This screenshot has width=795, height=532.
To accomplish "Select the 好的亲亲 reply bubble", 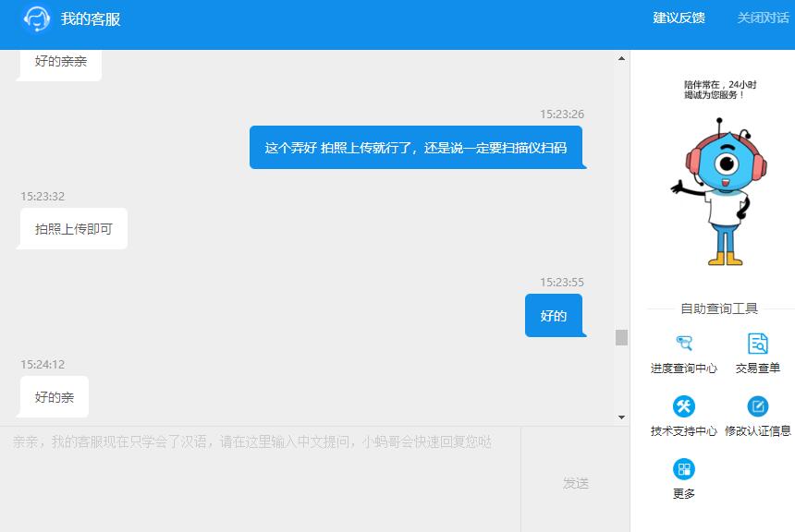I will pos(60,64).
